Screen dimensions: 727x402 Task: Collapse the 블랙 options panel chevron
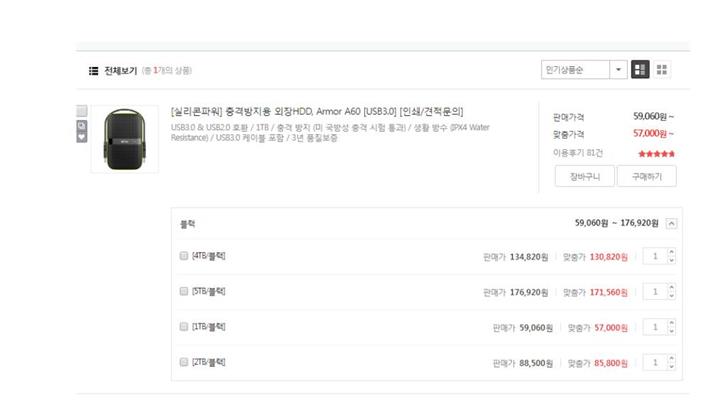click(x=671, y=223)
